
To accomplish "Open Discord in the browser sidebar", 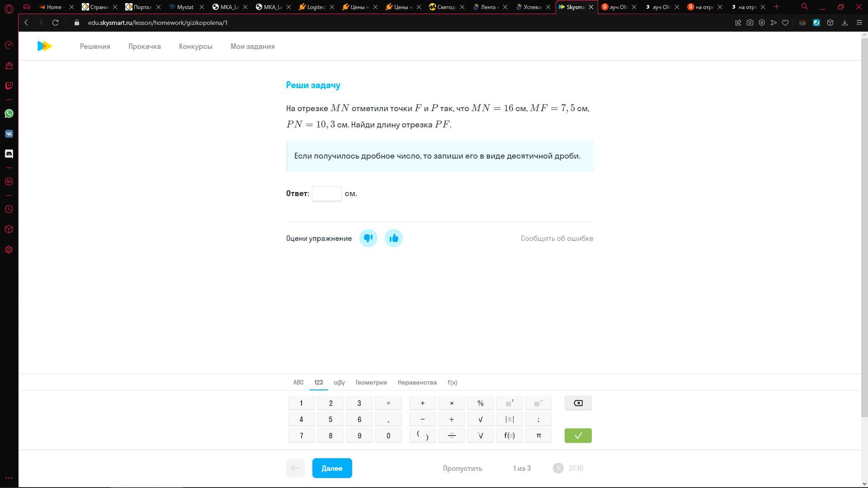I will [9, 154].
